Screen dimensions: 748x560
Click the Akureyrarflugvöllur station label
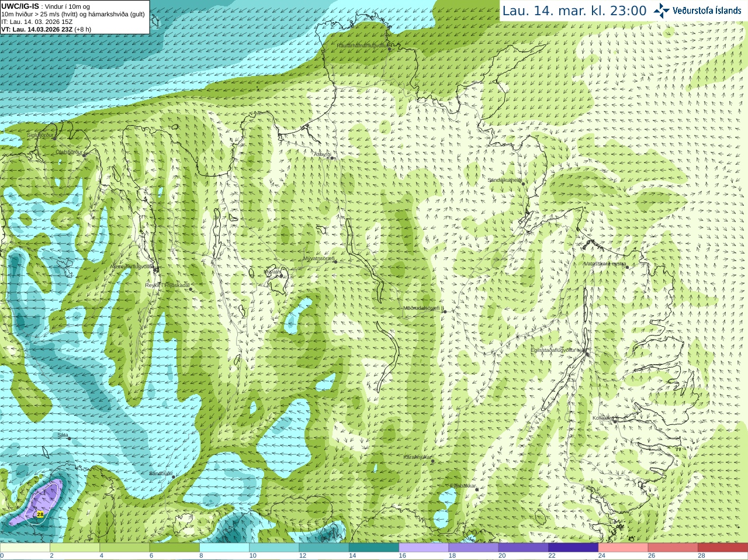tap(132, 266)
